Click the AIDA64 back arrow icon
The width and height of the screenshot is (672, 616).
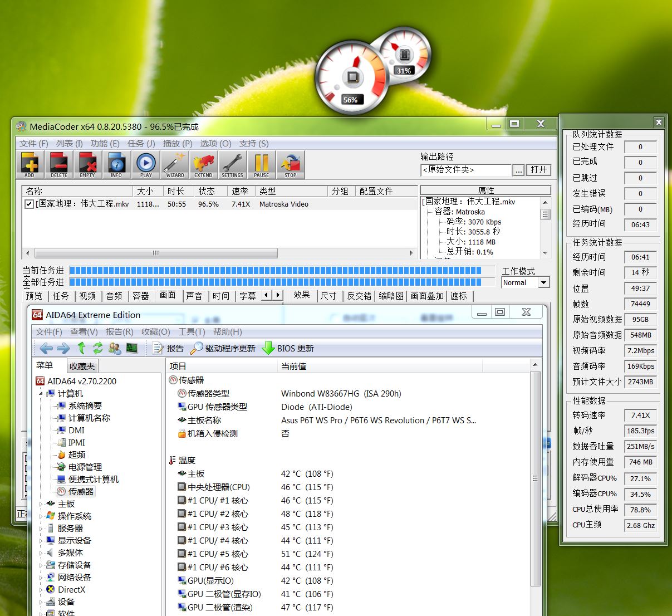(x=46, y=349)
